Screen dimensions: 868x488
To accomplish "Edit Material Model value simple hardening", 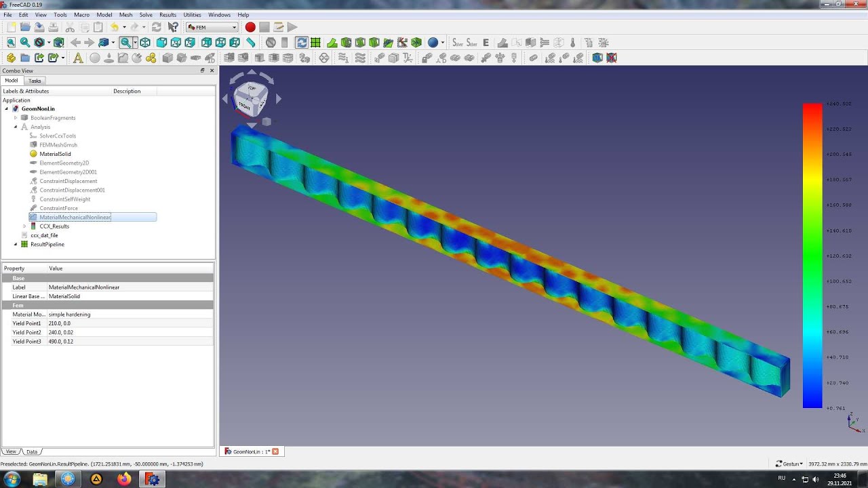I will tap(130, 314).
